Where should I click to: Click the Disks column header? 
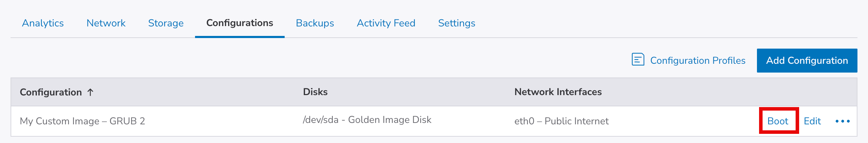(x=315, y=92)
